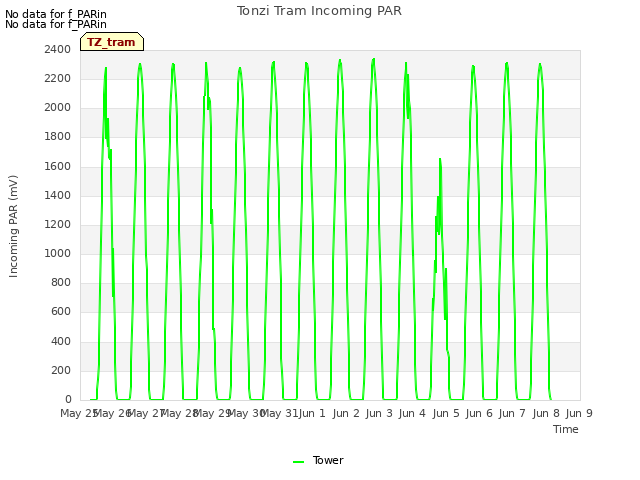The image size is (640, 480).
Task: Click the Jun 8 date label
Action: click(x=546, y=413)
